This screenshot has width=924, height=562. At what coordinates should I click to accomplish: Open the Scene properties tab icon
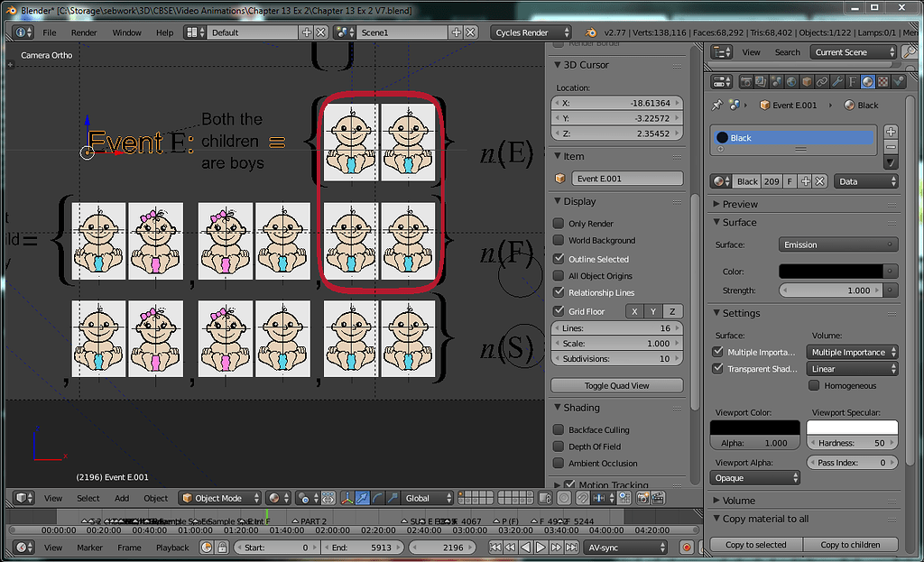(x=776, y=82)
